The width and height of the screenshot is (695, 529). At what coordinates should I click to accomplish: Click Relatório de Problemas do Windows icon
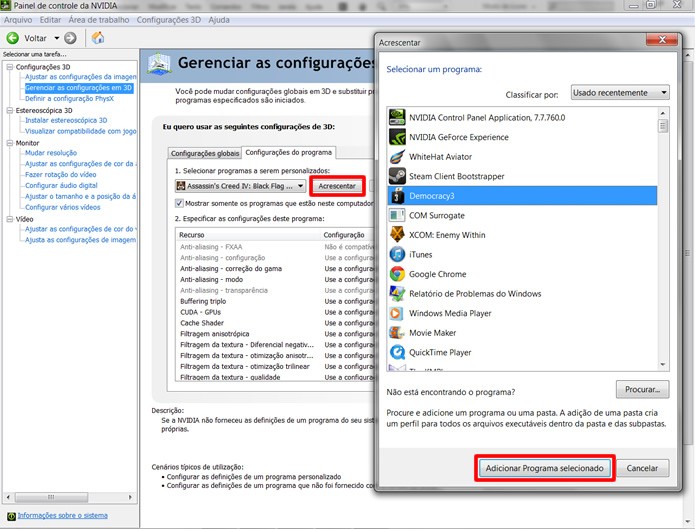pos(397,293)
